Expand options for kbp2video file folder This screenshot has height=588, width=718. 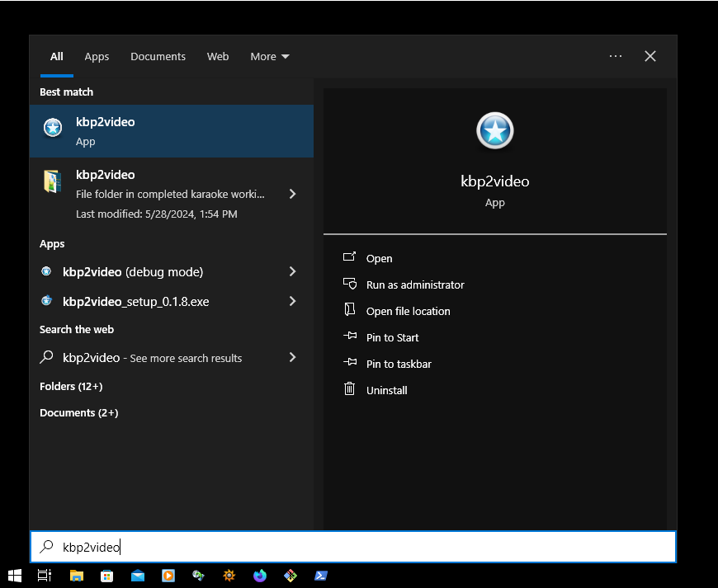pos(293,194)
